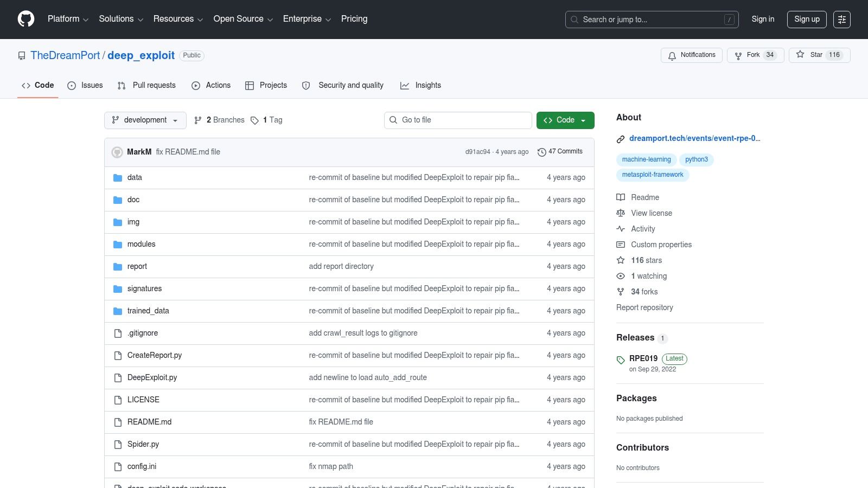Focus the Search or jump to field
The image size is (868, 488).
coord(652,20)
